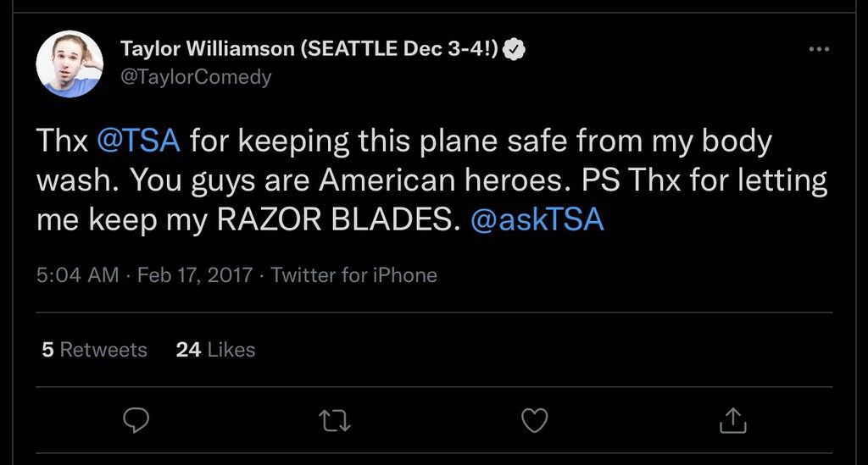Click the Retweets word label
868x465 pixels.
[103, 350]
